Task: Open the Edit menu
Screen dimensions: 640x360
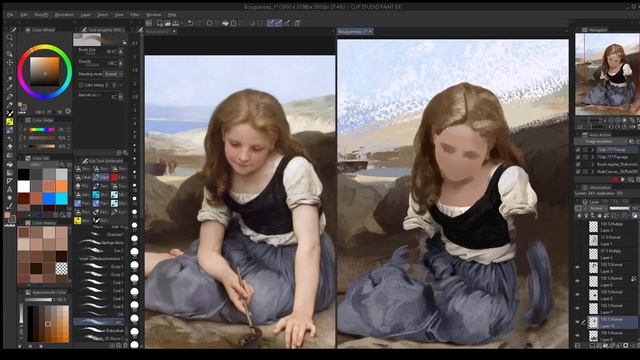Action: pyautogui.click(x=24, y=15)
